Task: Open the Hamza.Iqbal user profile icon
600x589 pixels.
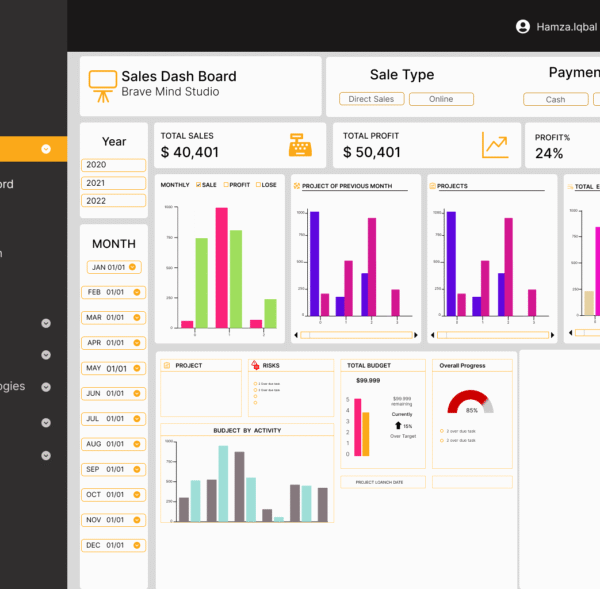Action: coord(522,27)
